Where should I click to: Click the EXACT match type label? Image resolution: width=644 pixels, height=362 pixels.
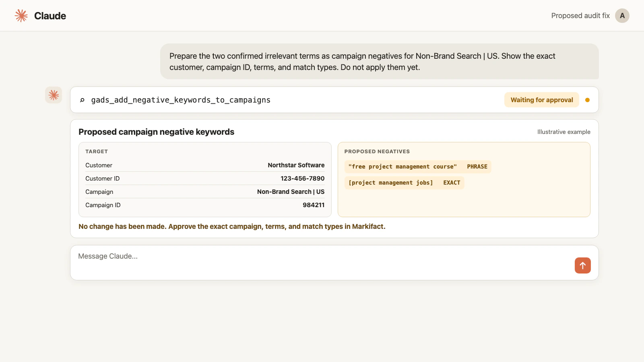452,183
